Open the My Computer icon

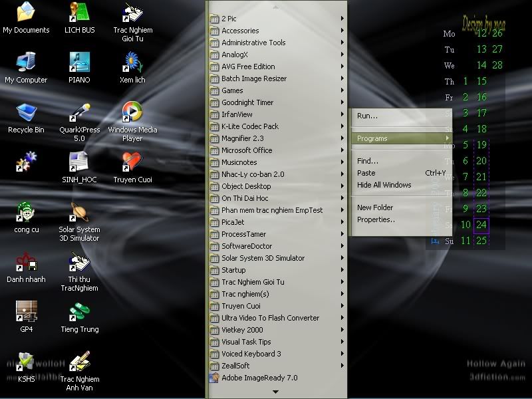(x=26, y=63)
